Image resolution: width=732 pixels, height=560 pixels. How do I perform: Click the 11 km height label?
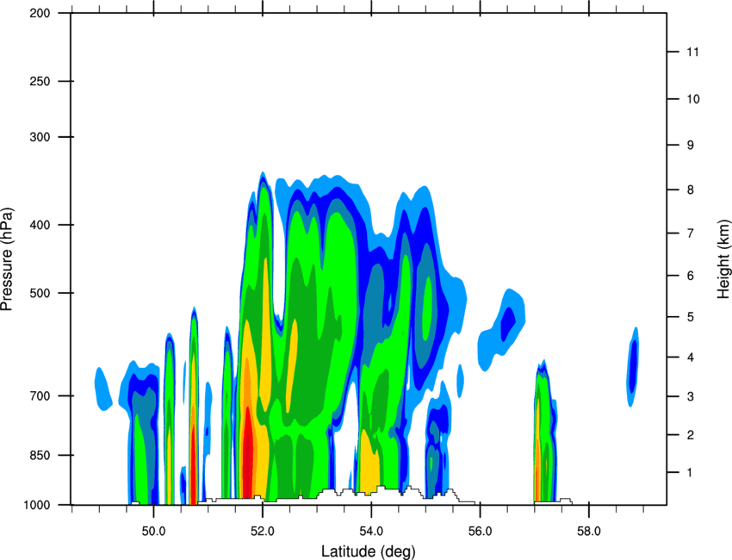692,52
